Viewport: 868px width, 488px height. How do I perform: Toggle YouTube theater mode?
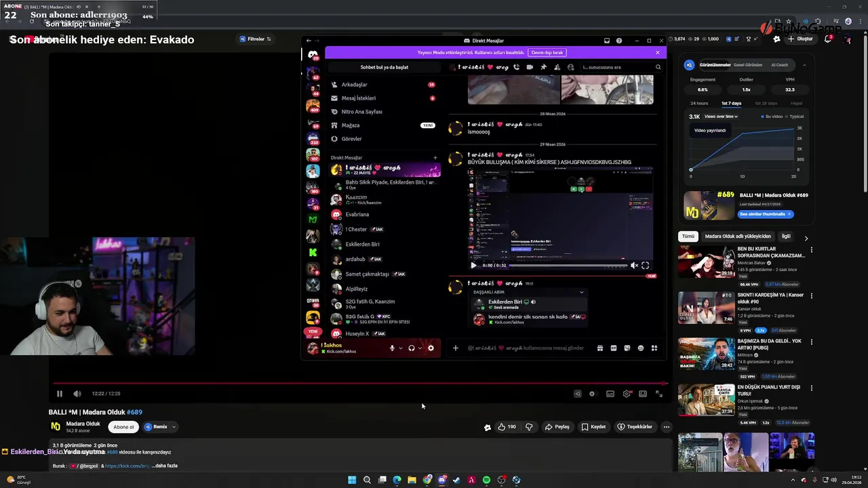(x=643, y=394)
